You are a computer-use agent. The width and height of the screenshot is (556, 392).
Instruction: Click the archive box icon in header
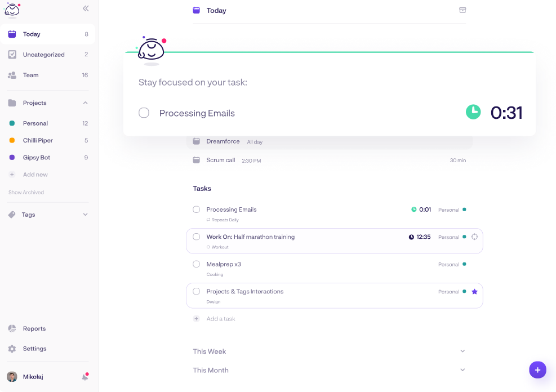[462, 10]
